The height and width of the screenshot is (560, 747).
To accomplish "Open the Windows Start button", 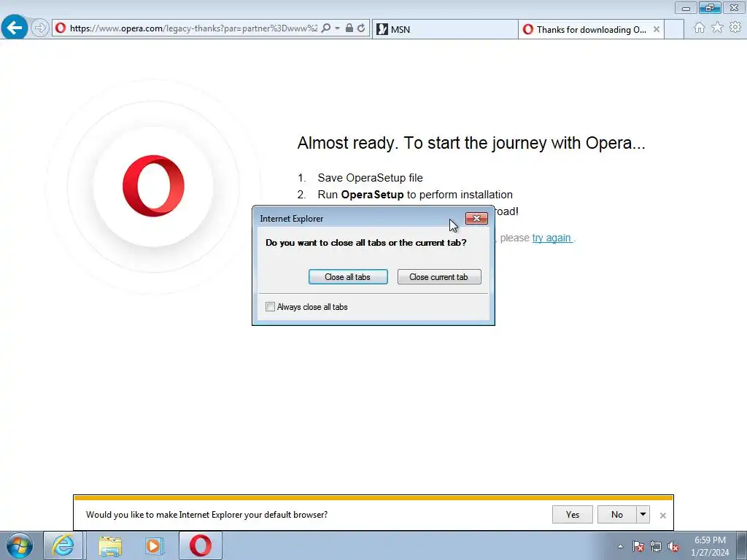I will pyautogui.click(x=20, y=545).
